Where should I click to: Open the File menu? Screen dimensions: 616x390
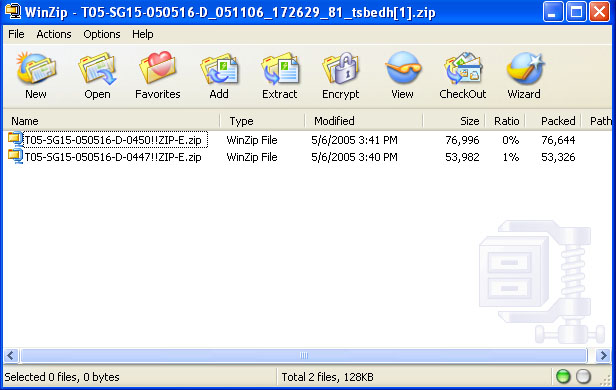(x=16, y=34)
